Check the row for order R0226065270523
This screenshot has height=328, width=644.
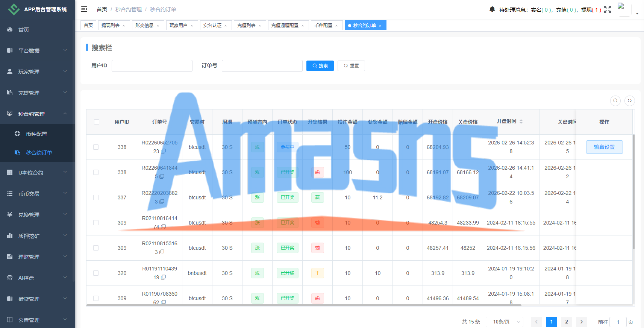pos(96,147)
